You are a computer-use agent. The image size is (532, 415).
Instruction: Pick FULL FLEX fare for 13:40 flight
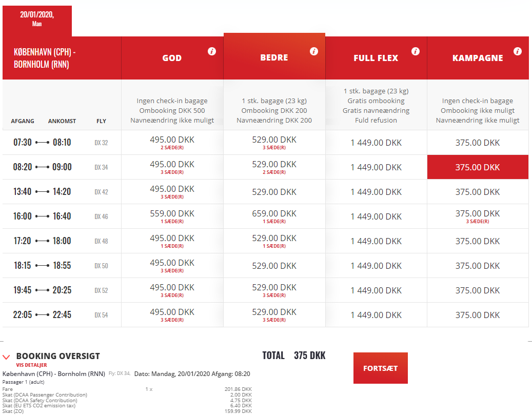pos(376,192)
